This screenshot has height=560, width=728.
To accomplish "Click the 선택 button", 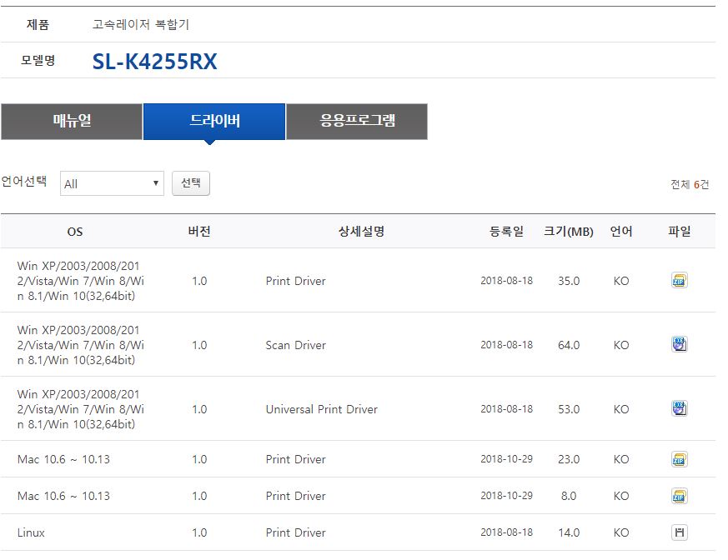I will point(191,183).
